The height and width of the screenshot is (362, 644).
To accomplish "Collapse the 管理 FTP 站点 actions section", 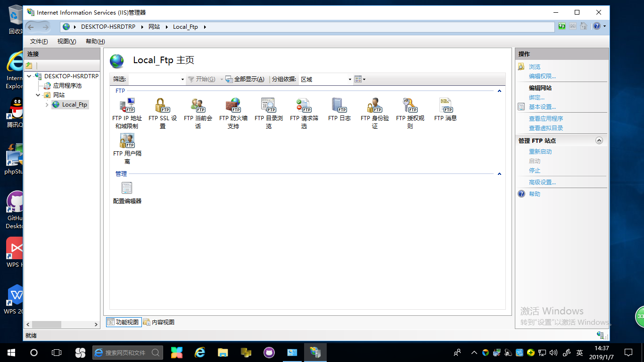I will 599,140.
